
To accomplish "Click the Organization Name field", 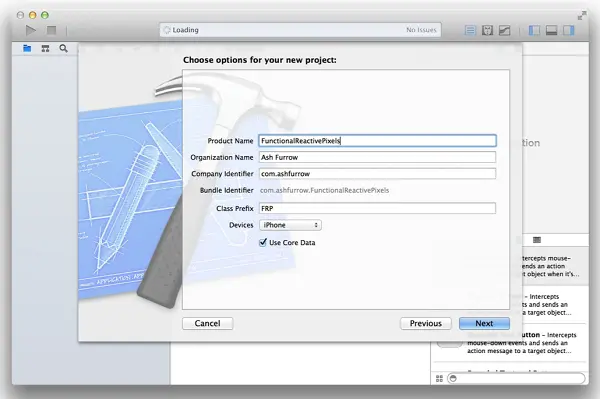I will [x=377, y=157].
